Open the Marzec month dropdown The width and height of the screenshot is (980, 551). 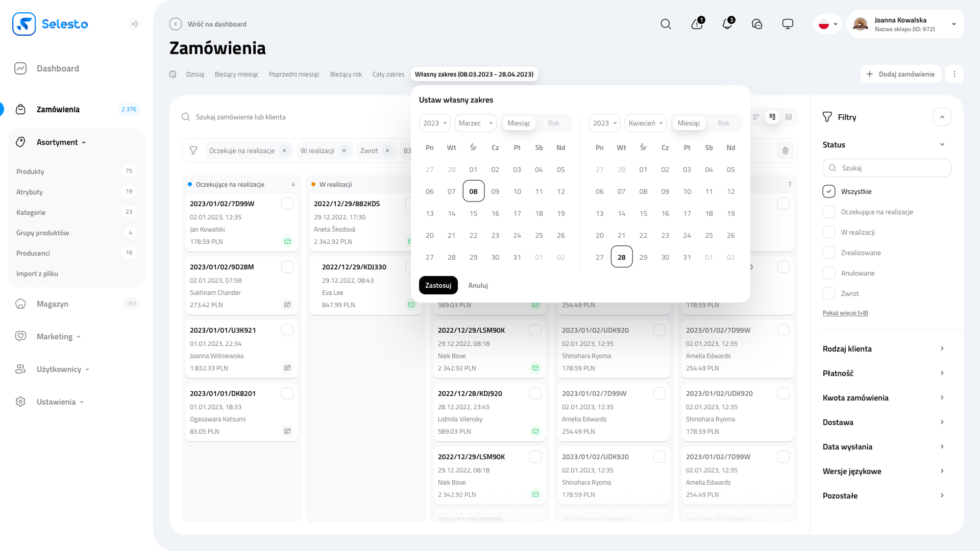click(475, 123)
